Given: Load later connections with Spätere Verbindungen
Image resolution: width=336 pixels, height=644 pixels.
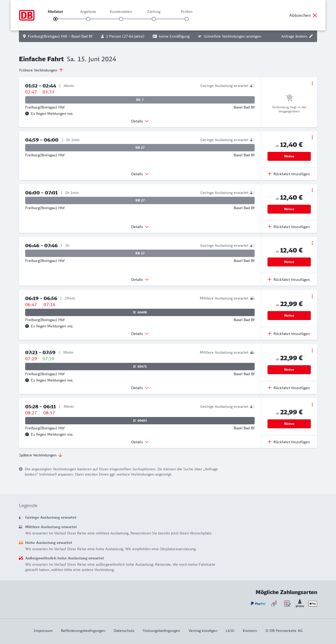Looking at the screenshot, I should 40,455.
